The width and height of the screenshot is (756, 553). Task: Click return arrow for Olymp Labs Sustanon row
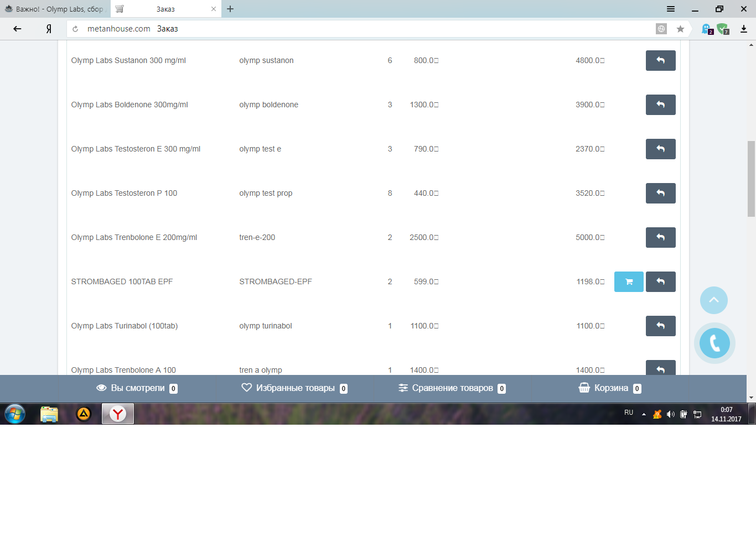(660, 60)
